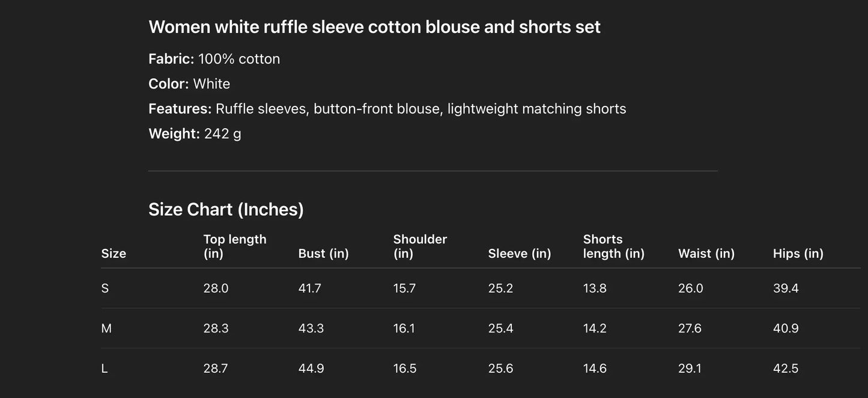This screenshot has width=868, height=398.
Task: Click the Size Chart (Inches) heading
Action: pyautogui.click(x=226, y=209)
